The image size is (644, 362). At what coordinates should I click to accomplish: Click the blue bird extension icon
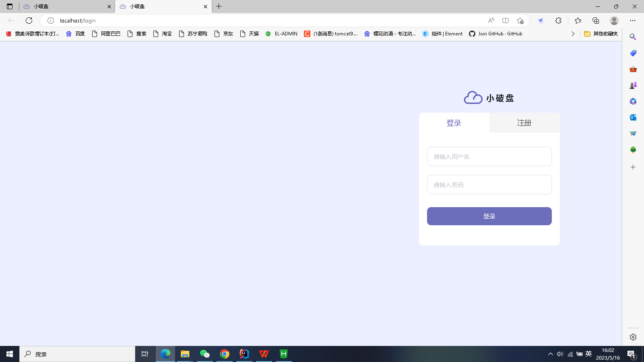pos(541,21)
